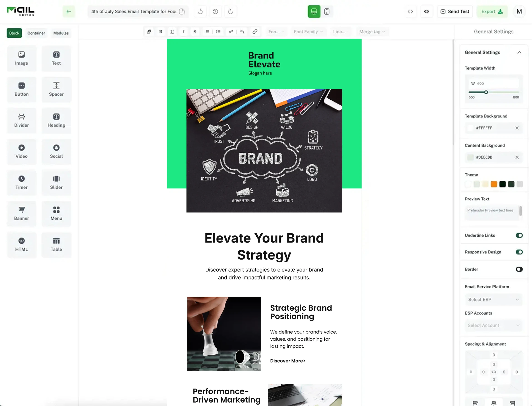The height and width of the screenshot is (406, 532).
Task: Open the version history icon
Action: tap(215, 11)
